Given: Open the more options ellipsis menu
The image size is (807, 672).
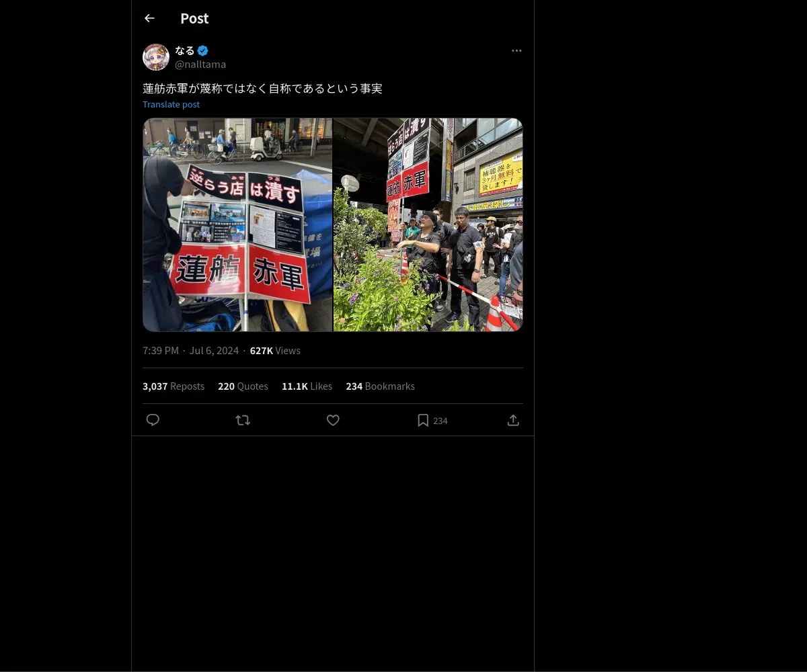Looking at the screenshot, I should [516, 50].
